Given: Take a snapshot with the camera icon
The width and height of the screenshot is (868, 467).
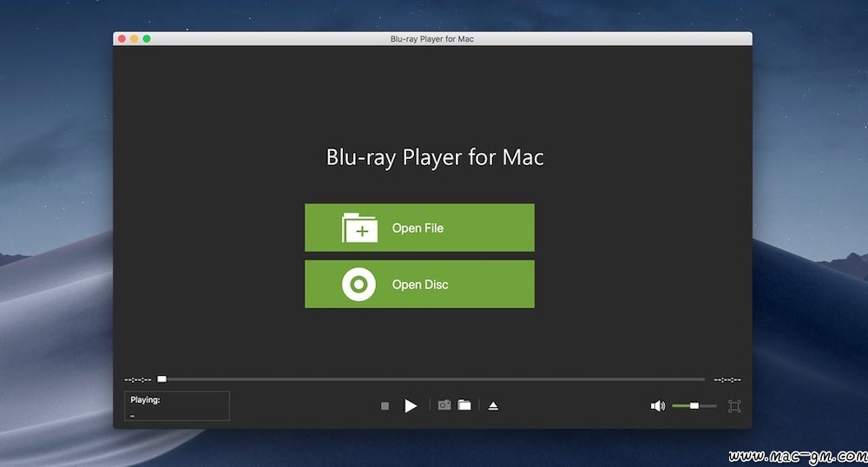Looking at the screenshot, I should pos(444,405).
